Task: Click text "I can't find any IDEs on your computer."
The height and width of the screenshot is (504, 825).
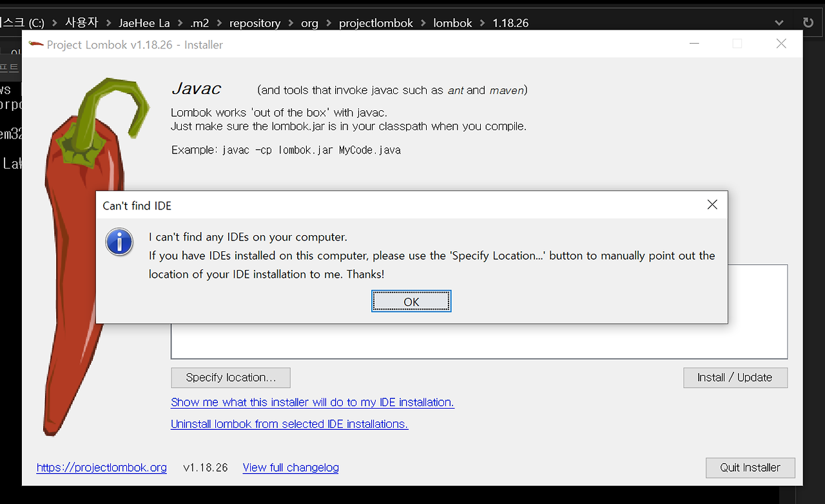Action: (248, 237)
